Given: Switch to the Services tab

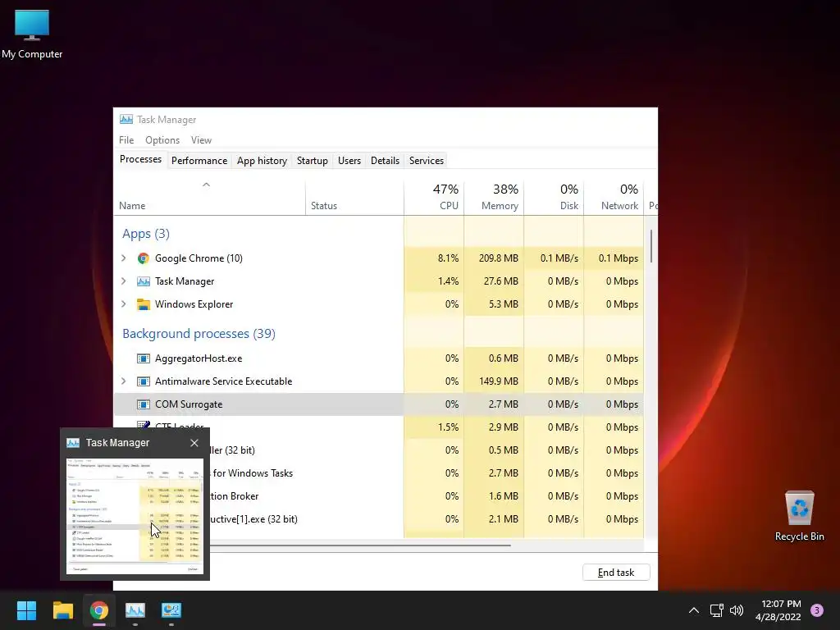Looking at the screenshot, I should pos(427,161).
